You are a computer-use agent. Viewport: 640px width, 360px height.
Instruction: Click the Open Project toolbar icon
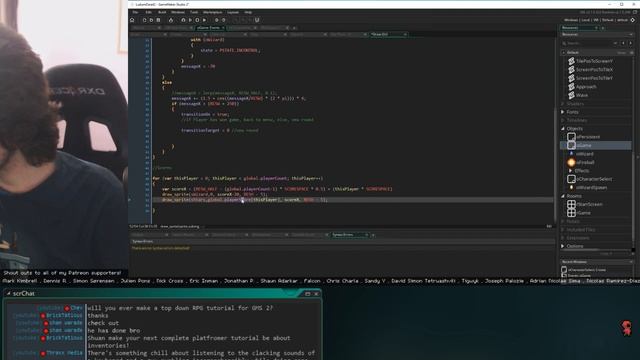coord(151,20)
